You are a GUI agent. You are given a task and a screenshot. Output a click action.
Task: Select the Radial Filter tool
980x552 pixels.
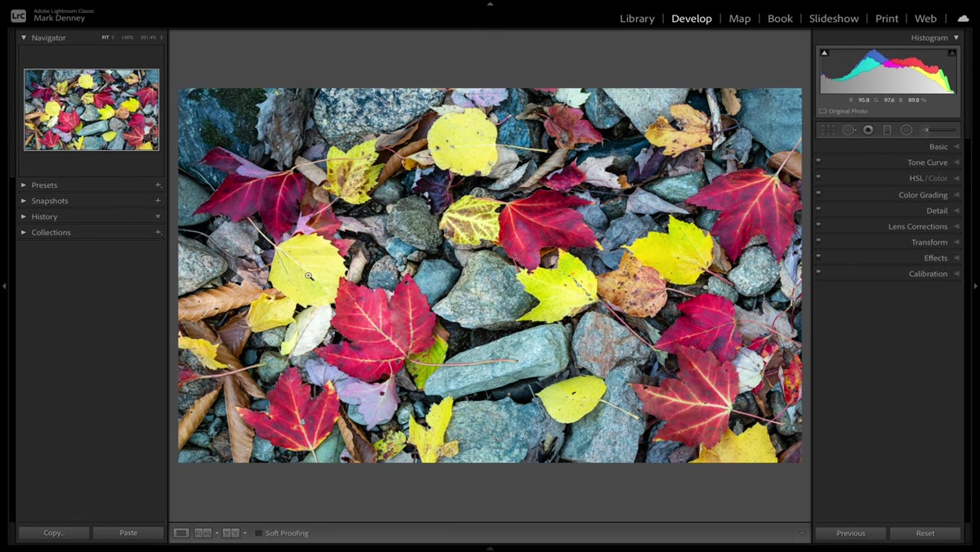click(906, 130)
